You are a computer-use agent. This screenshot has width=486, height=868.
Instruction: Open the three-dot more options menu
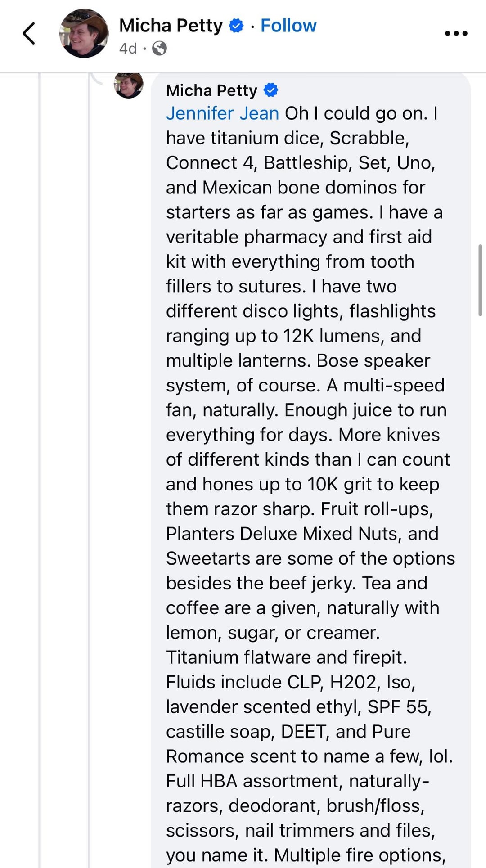tap(456, 34)
